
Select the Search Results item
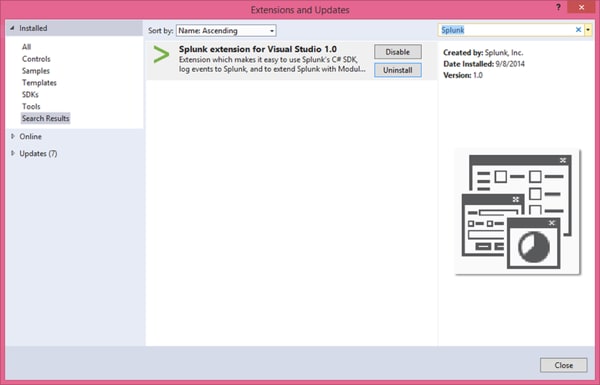coord(46,118)
